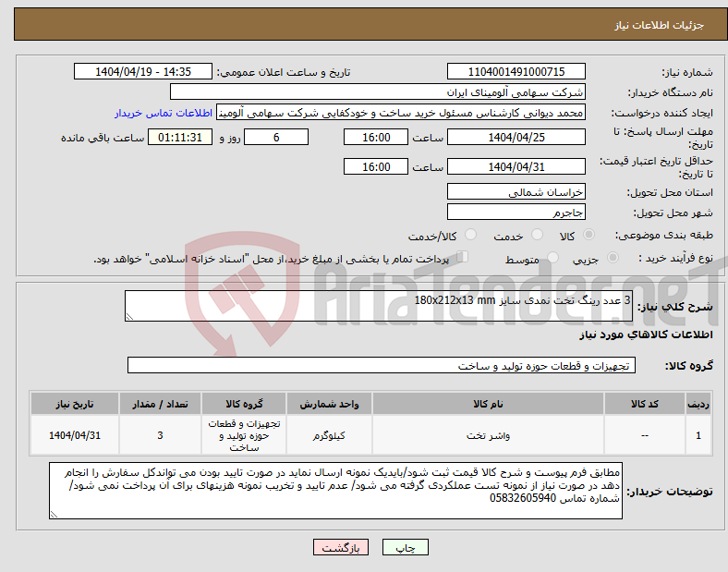Click the need date cell 1404/04/31
Image resolution: width=728 pixels, height=572 pixels.
coord(74,435)
